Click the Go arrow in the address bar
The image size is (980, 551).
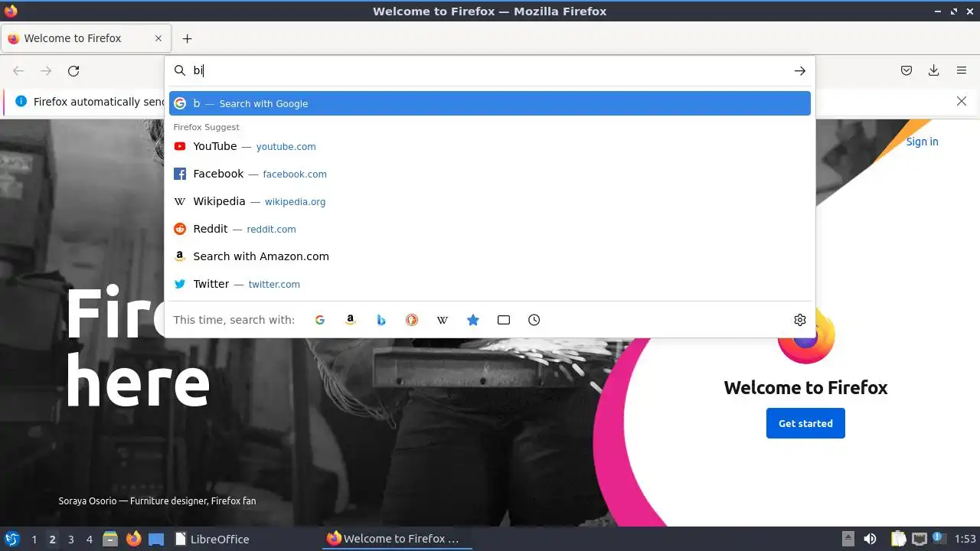[799, 70]
